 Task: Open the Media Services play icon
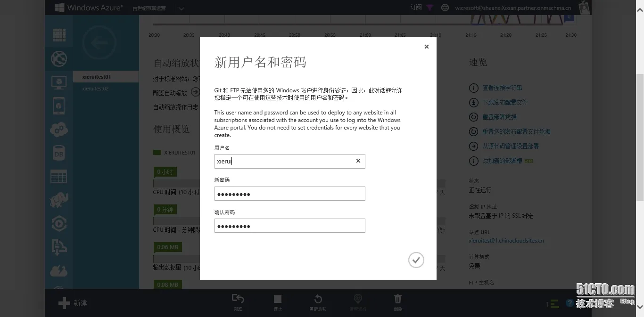[x=59, y=224]
